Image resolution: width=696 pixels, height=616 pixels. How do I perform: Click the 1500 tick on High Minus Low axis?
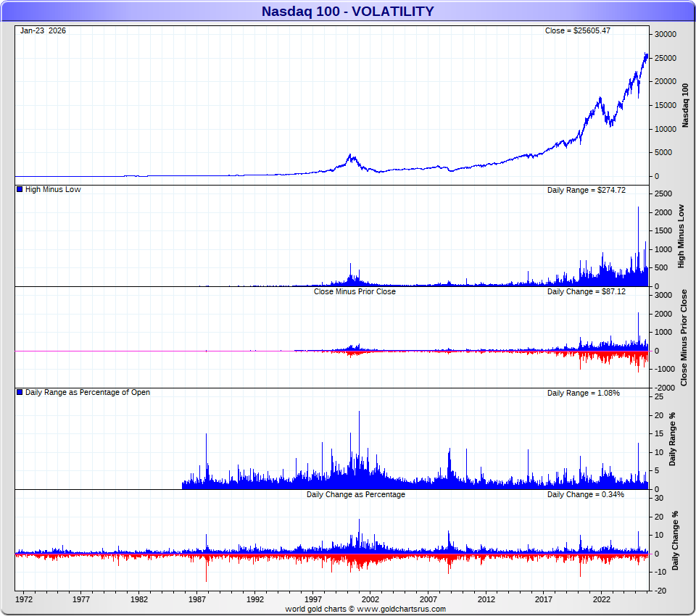click(x=663, y=230)
